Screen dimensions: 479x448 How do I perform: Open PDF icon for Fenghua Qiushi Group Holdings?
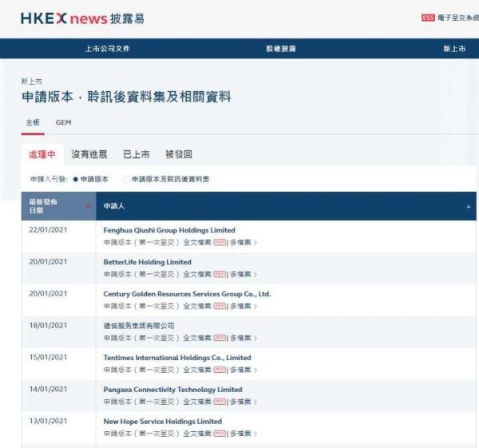pyautogui.click(x=219, y=242)
